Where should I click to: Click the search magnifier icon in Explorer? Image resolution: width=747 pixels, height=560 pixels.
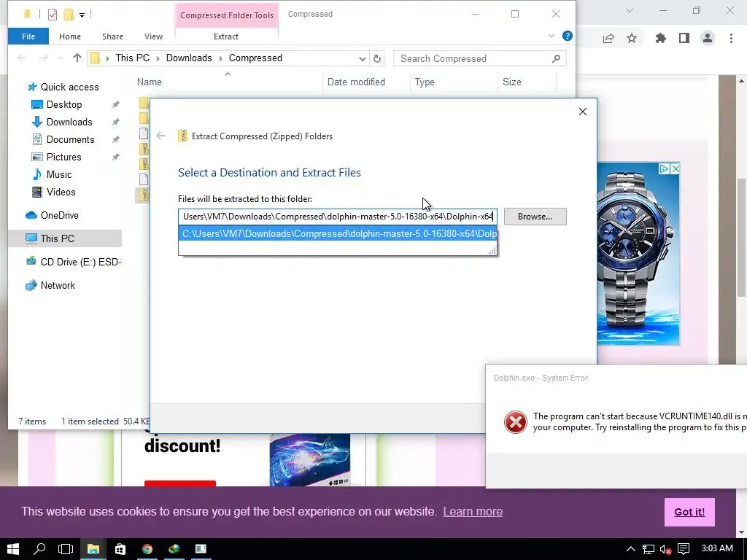(x=556, y=58)
